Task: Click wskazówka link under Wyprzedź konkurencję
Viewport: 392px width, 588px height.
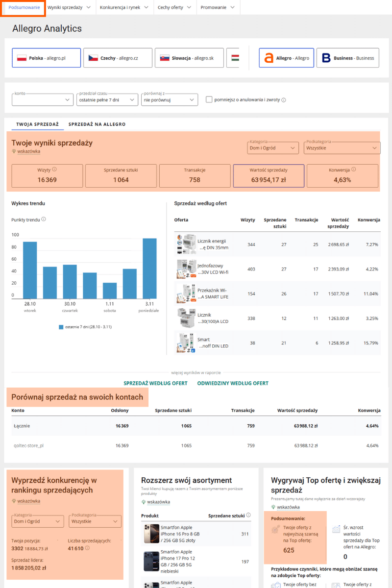Action: 29,501
